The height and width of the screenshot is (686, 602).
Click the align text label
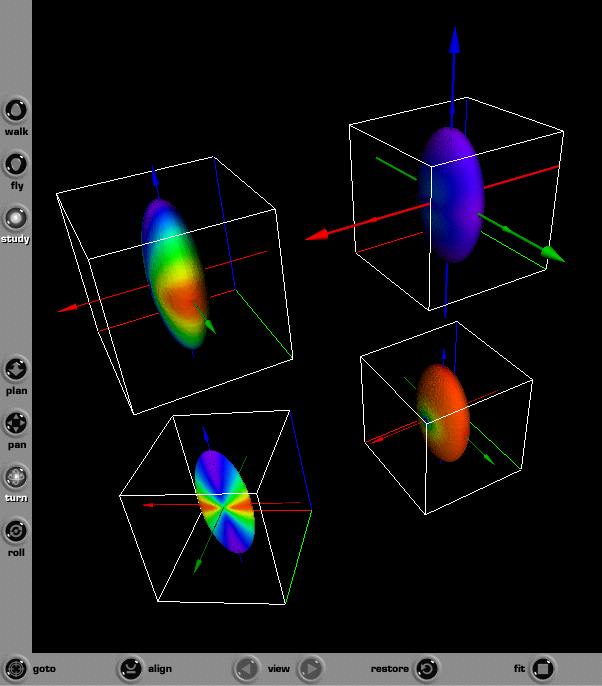[x=160, y=669]
